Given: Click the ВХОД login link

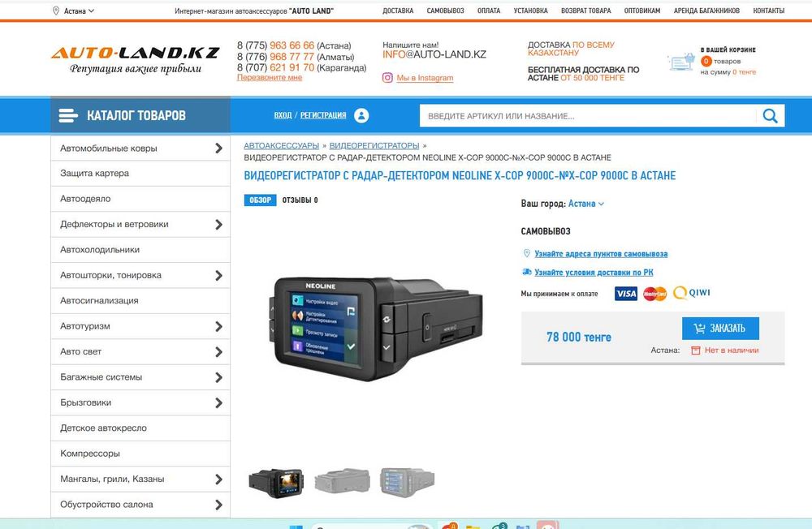Looking at the screenshot, I should click(283, 115).
